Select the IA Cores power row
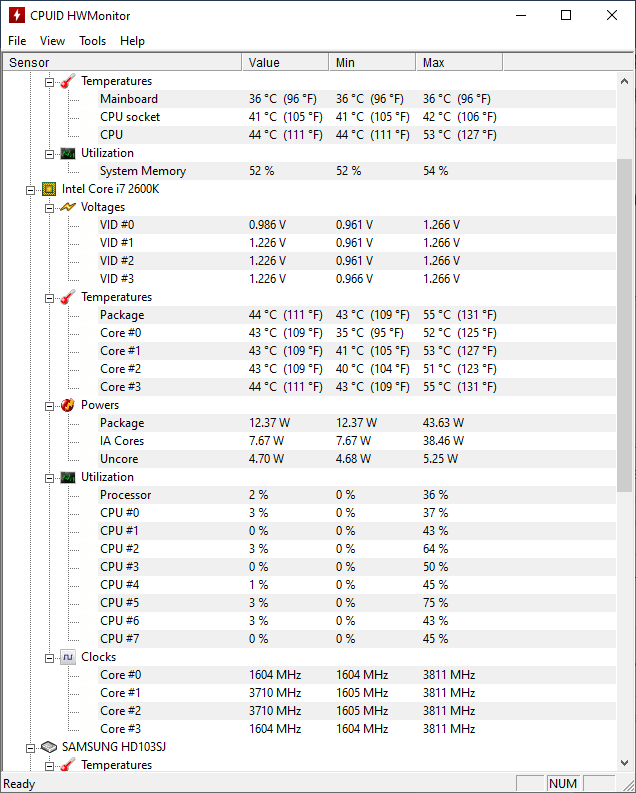636x793 pixels. [122, 441]
